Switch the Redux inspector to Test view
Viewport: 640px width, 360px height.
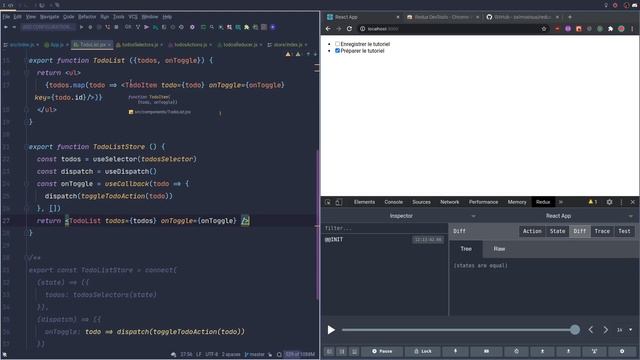click(x=624, y=231)
